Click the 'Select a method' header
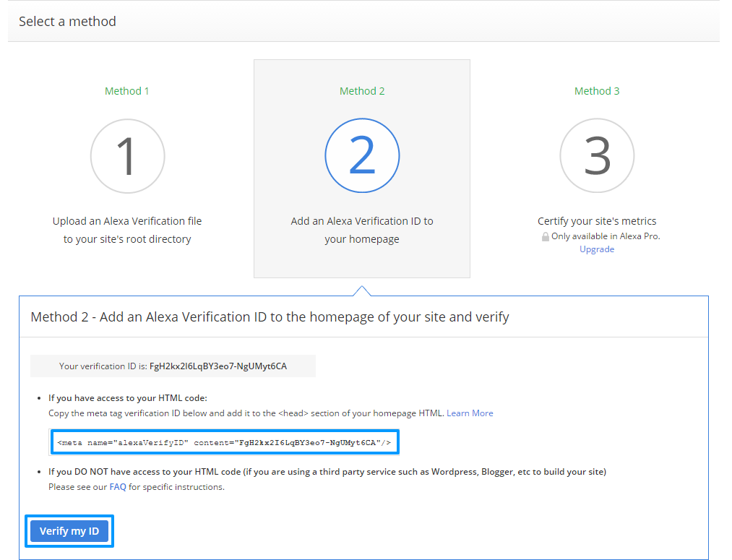 [67, 22]
